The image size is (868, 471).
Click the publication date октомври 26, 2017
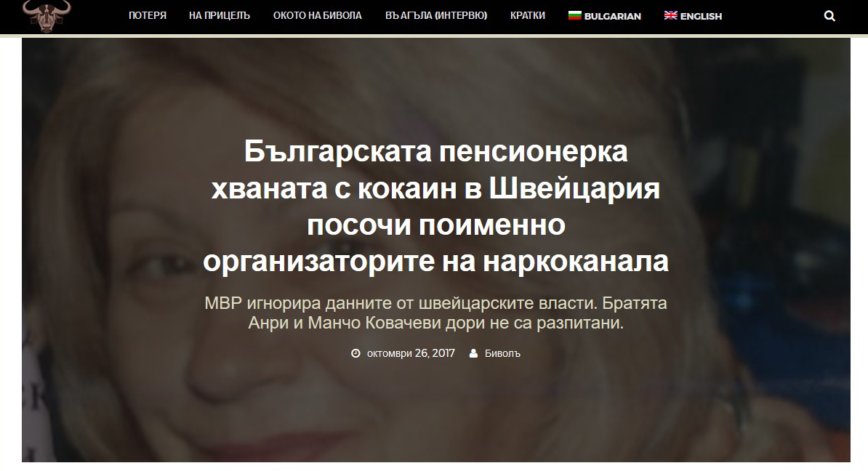[x=411, y=353]
